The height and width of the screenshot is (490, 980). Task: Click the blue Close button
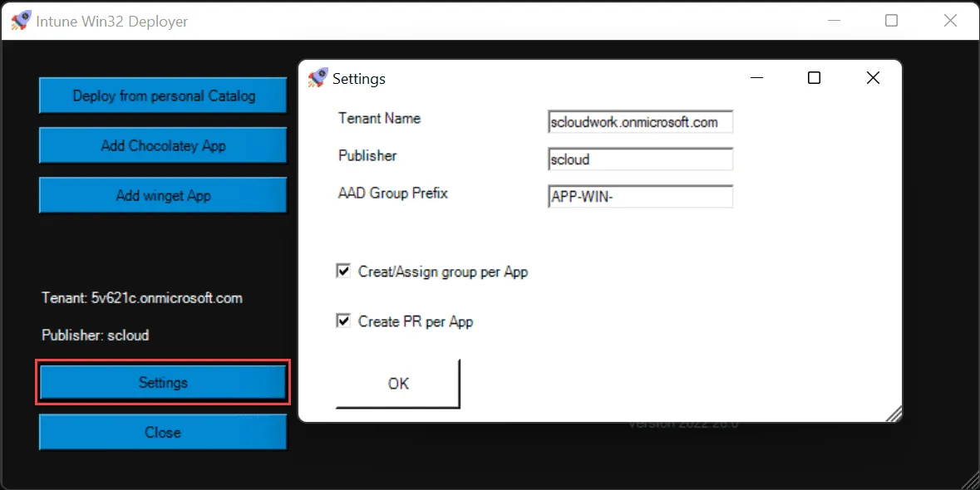tap(163, 432)
